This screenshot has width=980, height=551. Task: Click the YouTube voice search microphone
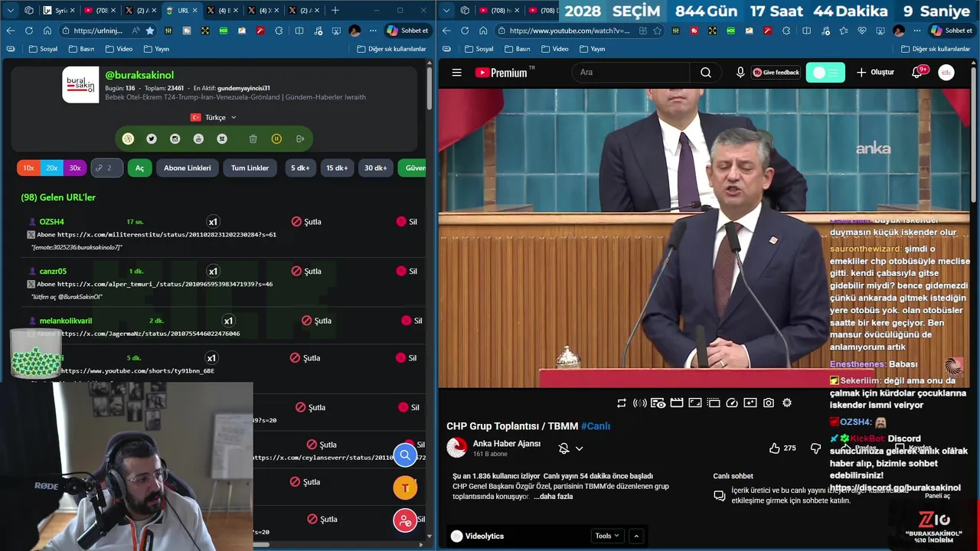(x=740, y=73)
